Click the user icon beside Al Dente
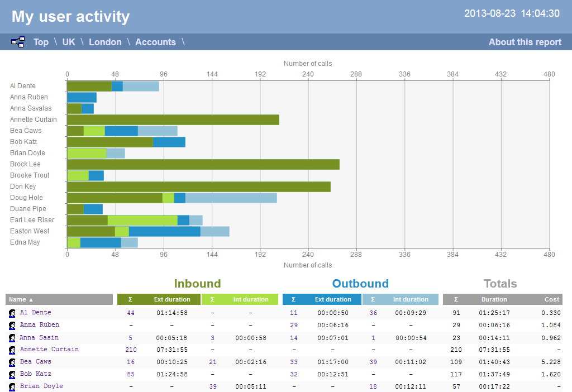The height and width of the screenshot is (392, 572). tap(12, 312)
